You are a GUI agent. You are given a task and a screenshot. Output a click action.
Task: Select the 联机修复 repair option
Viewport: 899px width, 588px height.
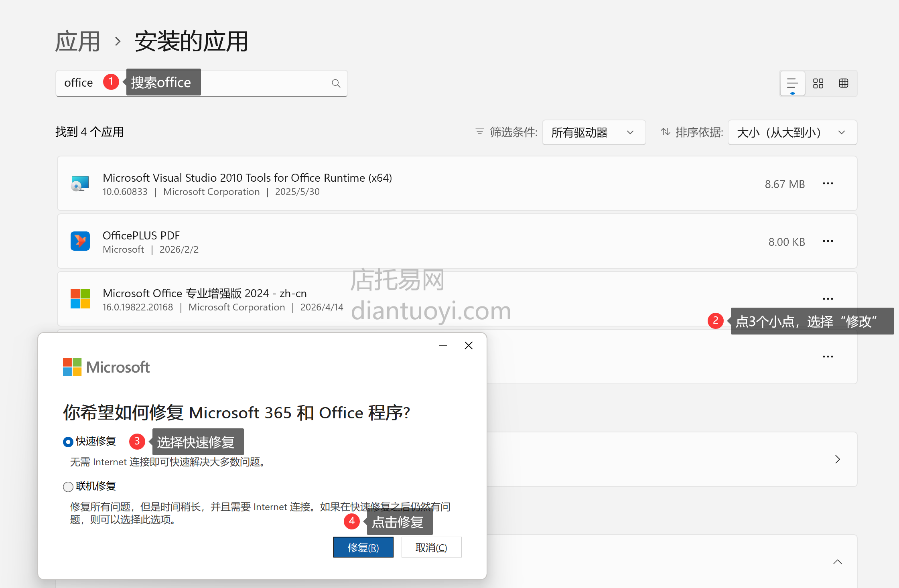[x=68, y=487]
